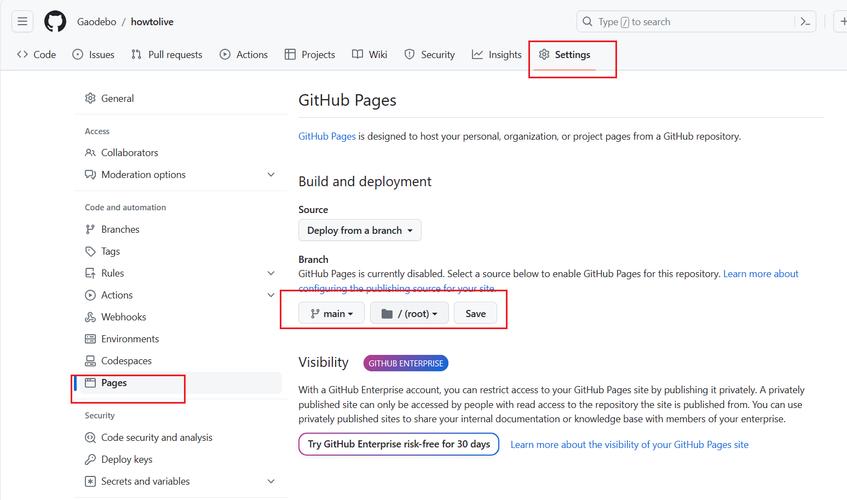Switch to the Insights tab
Viewport: 847px width, 500px height.
[x=497, y=55]
